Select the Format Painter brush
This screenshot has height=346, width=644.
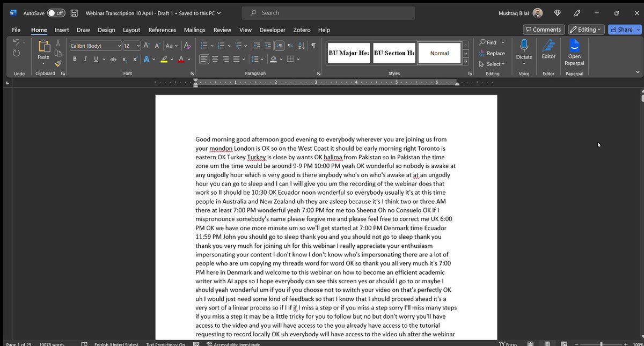[x=58, y=63]
